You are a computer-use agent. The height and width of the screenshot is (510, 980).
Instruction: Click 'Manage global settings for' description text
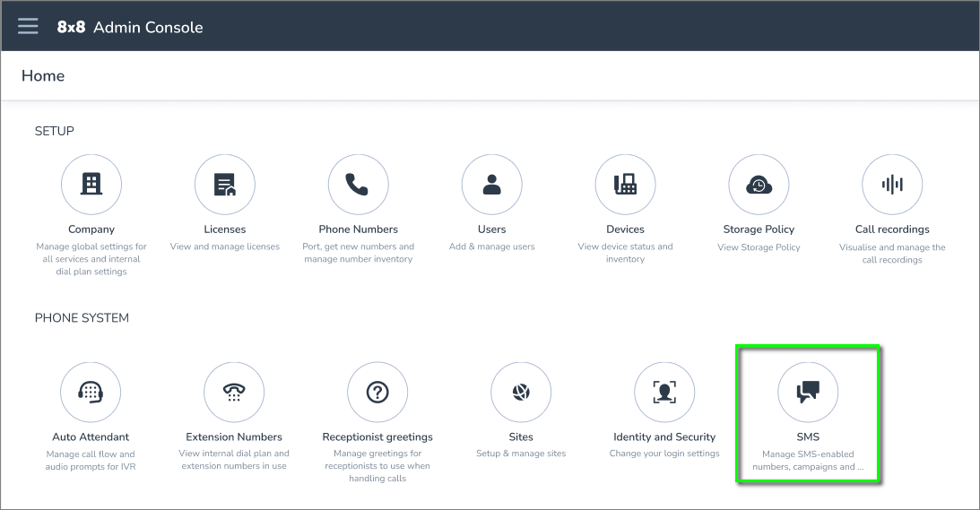pyautogui.click(x=91, y=246)
